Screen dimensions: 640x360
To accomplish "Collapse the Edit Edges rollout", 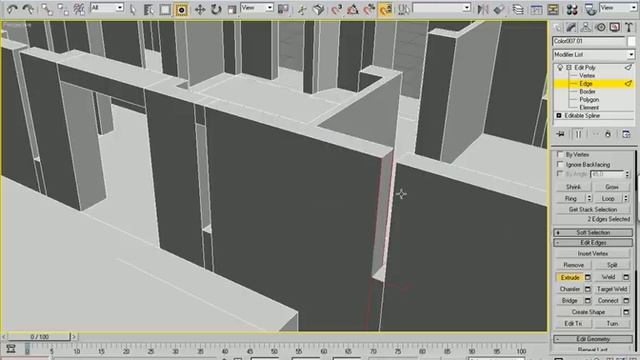I will [x=593, y=243].
